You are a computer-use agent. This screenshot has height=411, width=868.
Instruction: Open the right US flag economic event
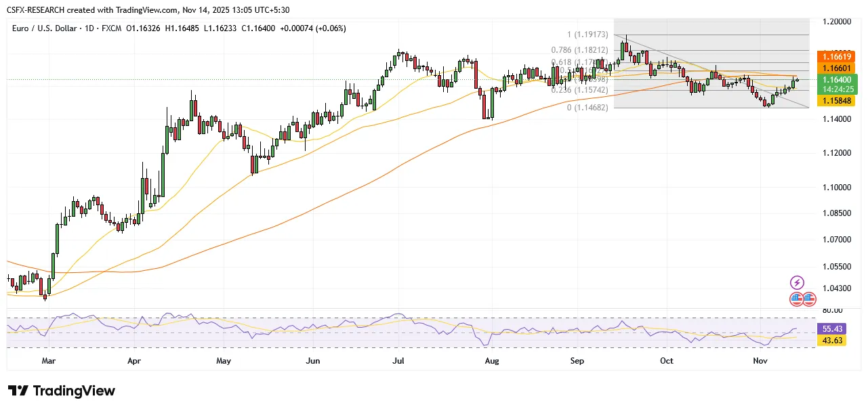809,299
